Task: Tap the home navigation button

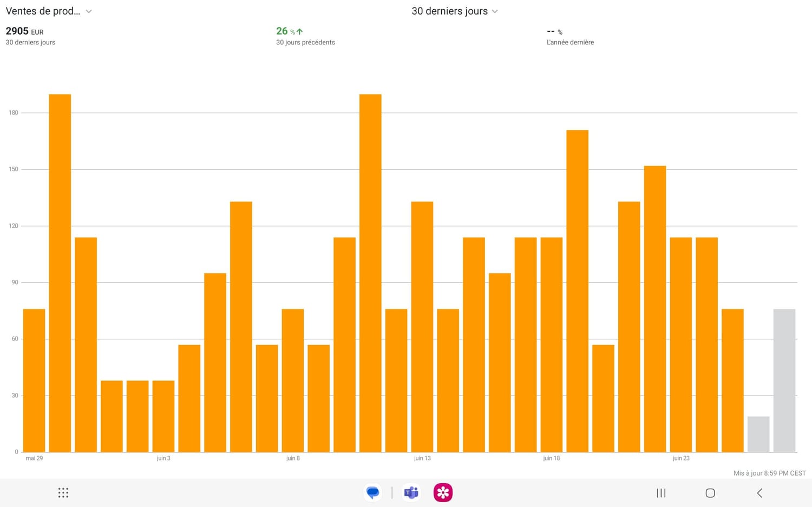Action: tap(710, 493)
